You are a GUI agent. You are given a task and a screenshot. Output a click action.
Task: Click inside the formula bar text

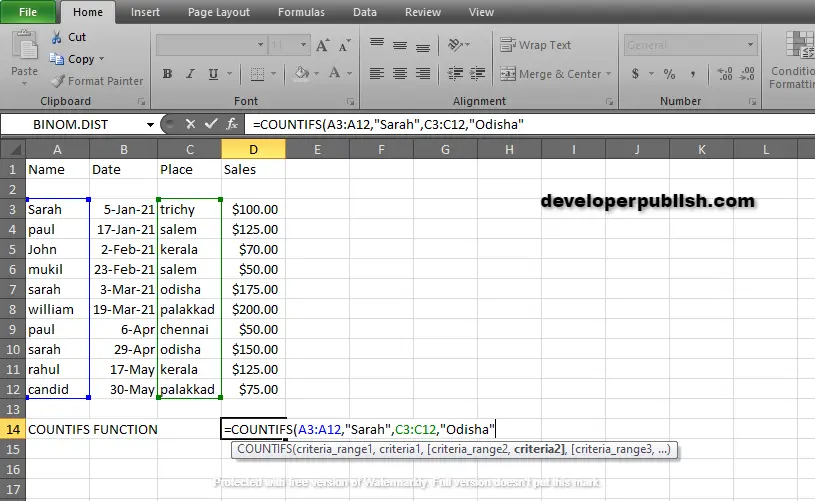point(388,124)
